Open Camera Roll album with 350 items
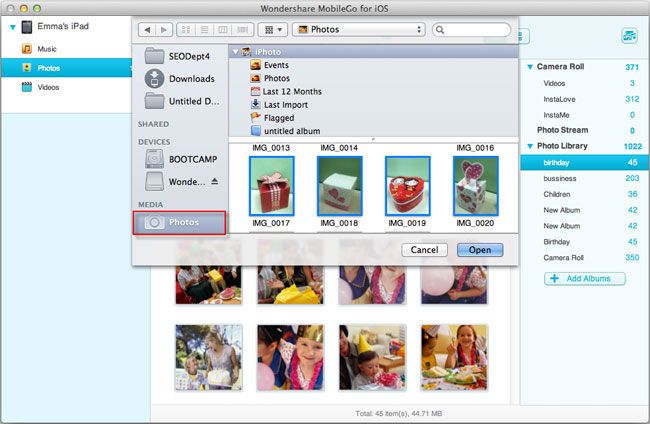650x424 pixels. (585, 257)
